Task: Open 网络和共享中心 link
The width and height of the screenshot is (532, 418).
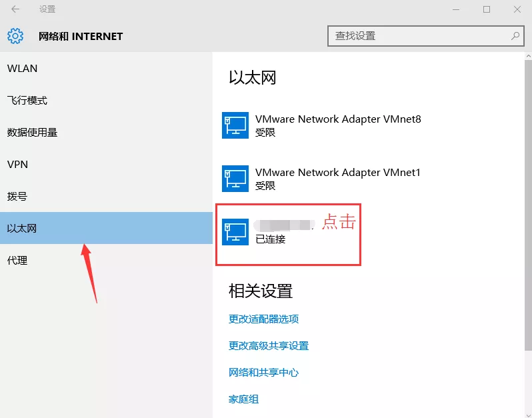Action: (263, 373)
